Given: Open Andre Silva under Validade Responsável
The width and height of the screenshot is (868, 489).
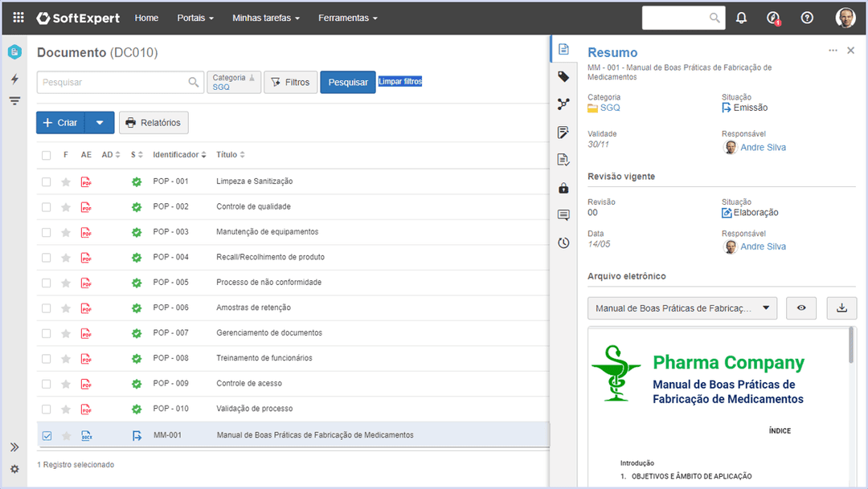Looking at the screenshot, I should coord(763,147).
